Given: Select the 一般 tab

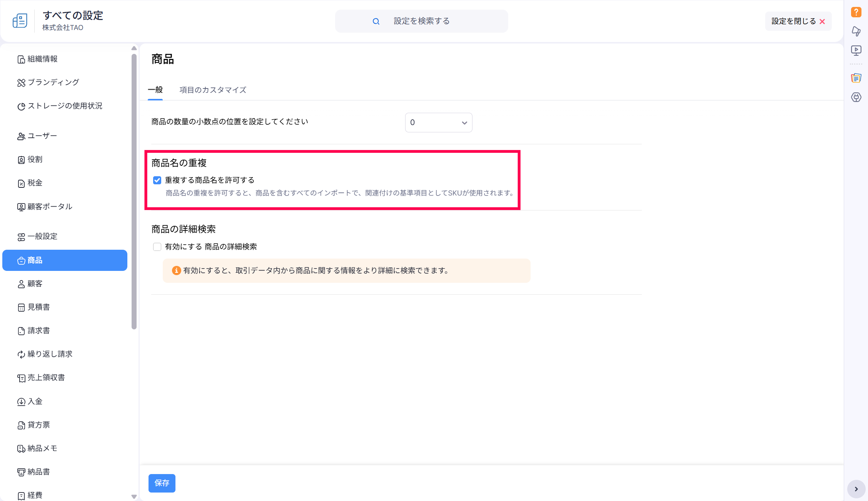Looking at the screenshot, I should pos(155,90).
